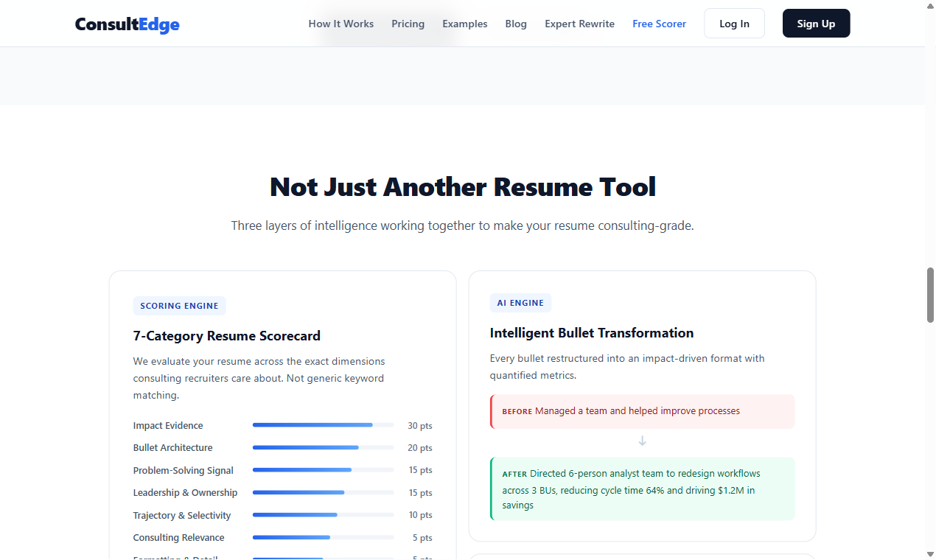Screen dimensions: 936x560
Task: Click the AFTER bullet example box
Action: click(x=642, y=489)
